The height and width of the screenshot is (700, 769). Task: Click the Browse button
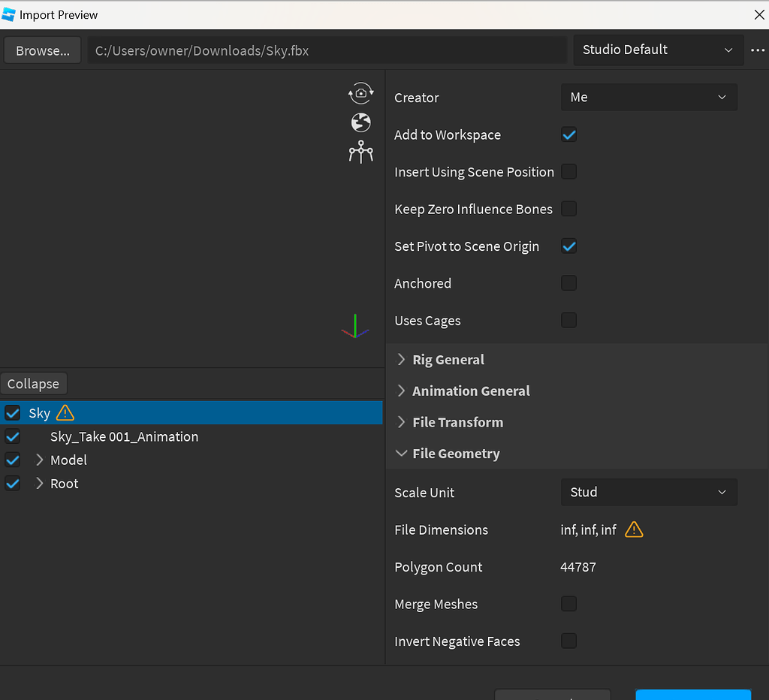pyautogui.click(x=42, y=50)
